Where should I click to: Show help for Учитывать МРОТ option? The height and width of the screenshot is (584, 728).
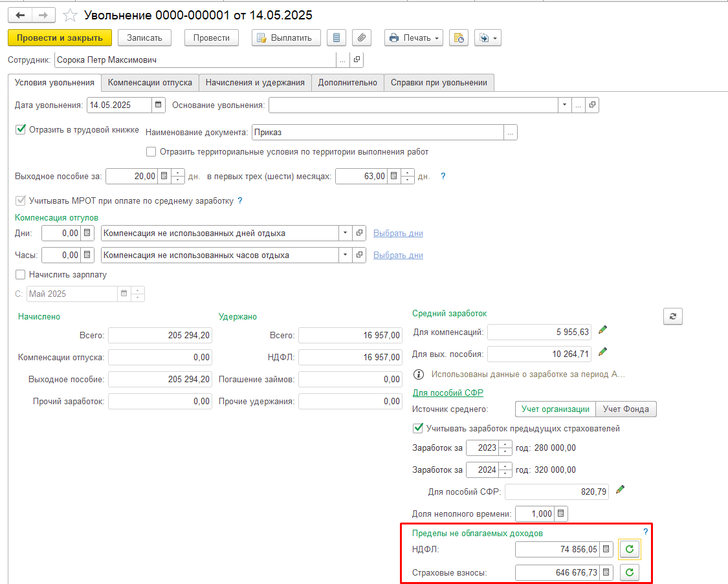tap(240, 201)
